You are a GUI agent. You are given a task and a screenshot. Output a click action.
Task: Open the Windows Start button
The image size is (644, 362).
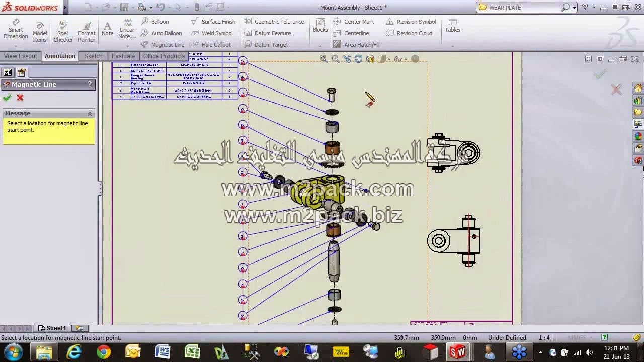13,352
